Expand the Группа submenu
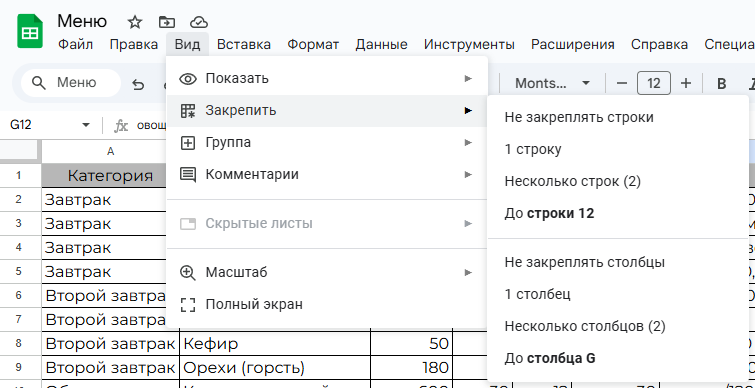 point(327,142)
